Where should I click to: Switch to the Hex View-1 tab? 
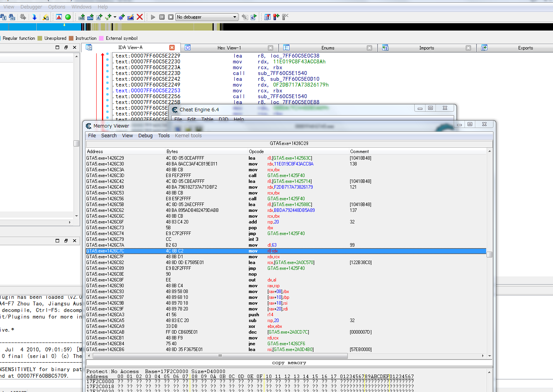pyautogui.click(x=229, y=48)
